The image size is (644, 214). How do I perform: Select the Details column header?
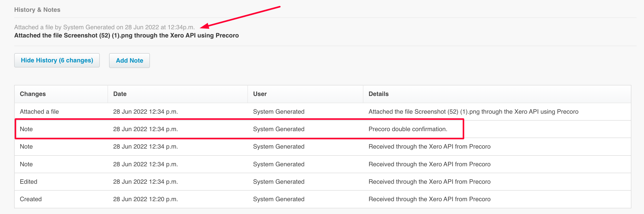[x=378, y=94]
